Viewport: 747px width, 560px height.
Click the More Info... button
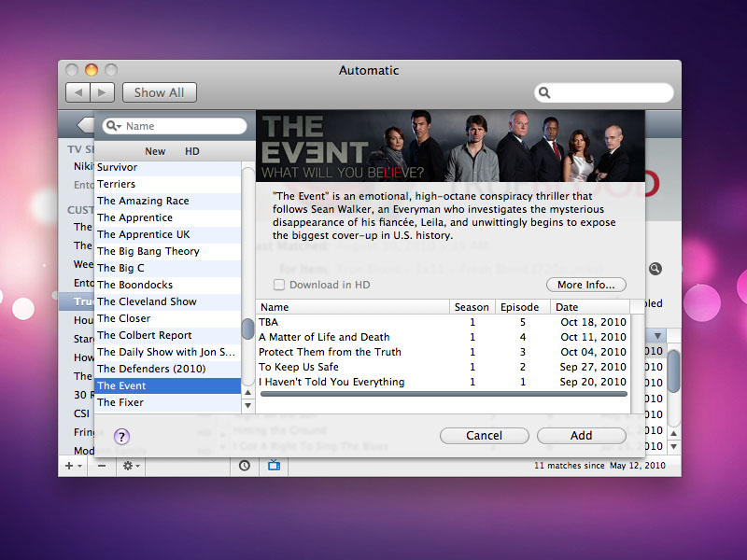(x=586, y=285)
